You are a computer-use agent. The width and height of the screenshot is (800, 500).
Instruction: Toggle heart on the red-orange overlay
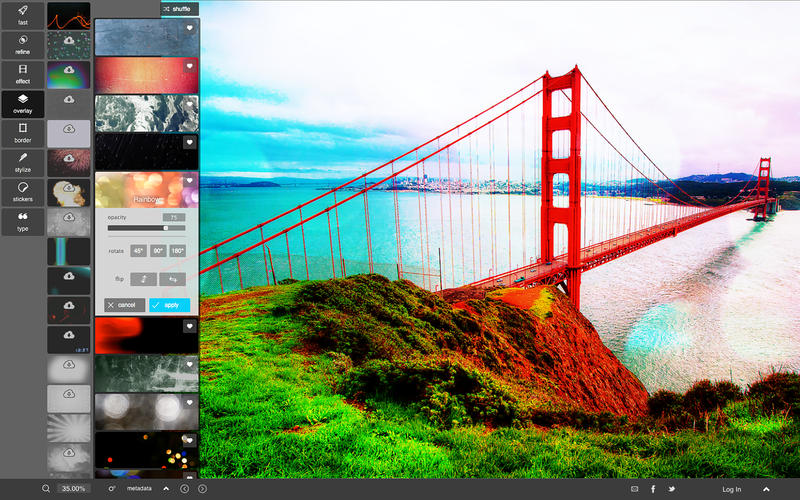pos(189,66)
